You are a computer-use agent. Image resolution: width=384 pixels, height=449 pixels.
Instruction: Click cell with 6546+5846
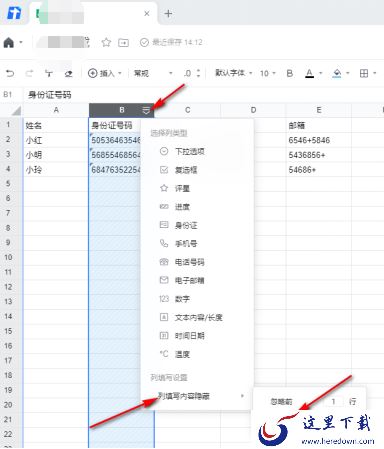pyautogui.click(x=319, y=140)
